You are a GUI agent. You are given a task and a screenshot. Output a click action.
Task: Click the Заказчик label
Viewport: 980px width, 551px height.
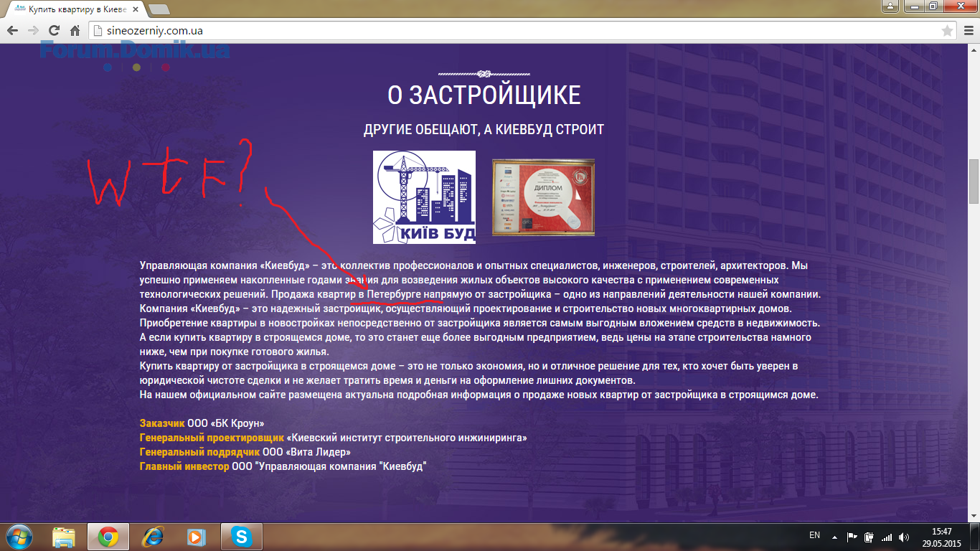coord(162,423)
